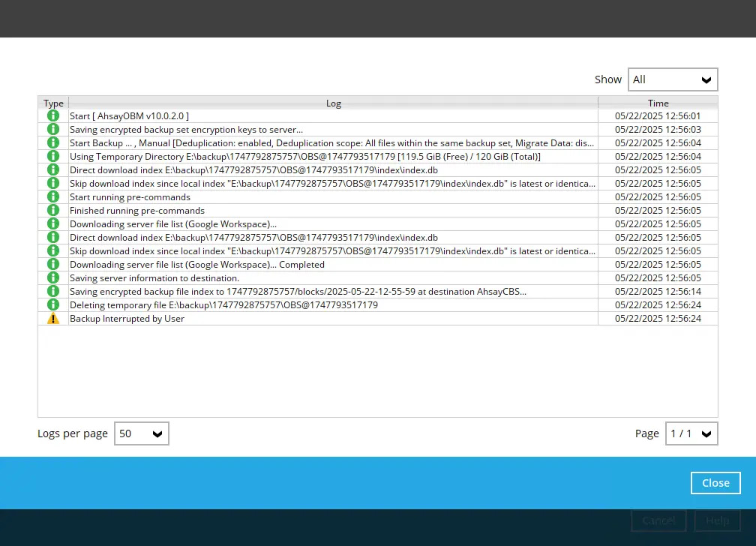The image size is (756, 546).
Task: Click the Cancel button
Action: click(658, 520)
